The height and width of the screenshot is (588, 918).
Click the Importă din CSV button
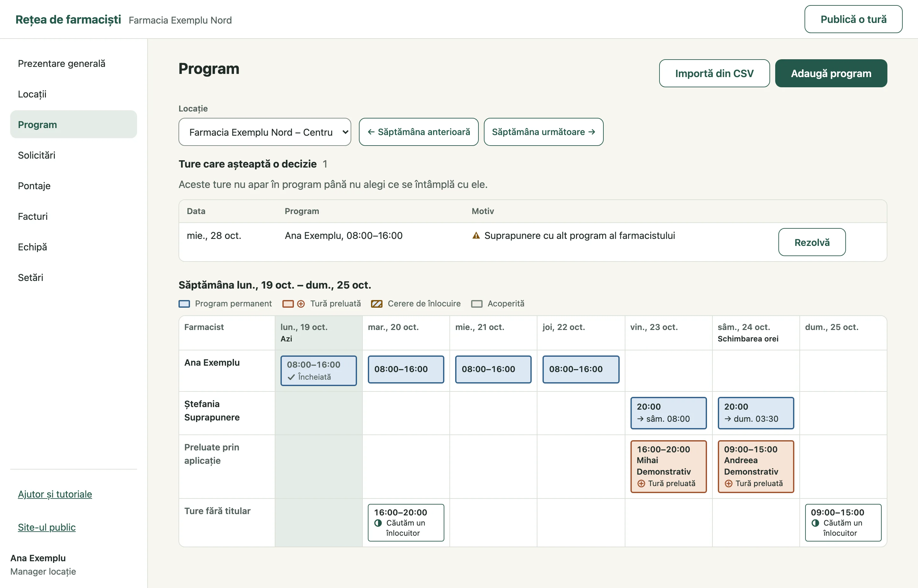pos(714,73)
